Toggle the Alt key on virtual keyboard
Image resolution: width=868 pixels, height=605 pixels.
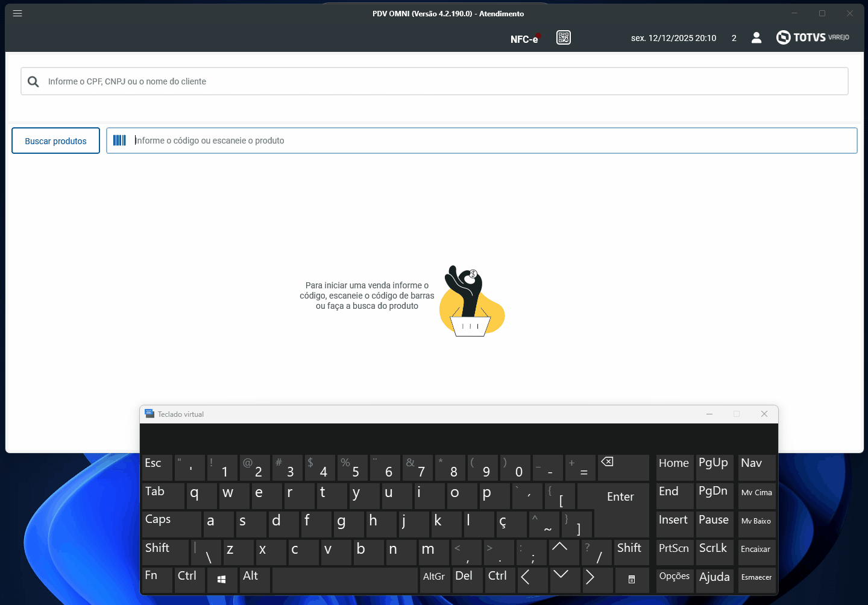point(255,580)
